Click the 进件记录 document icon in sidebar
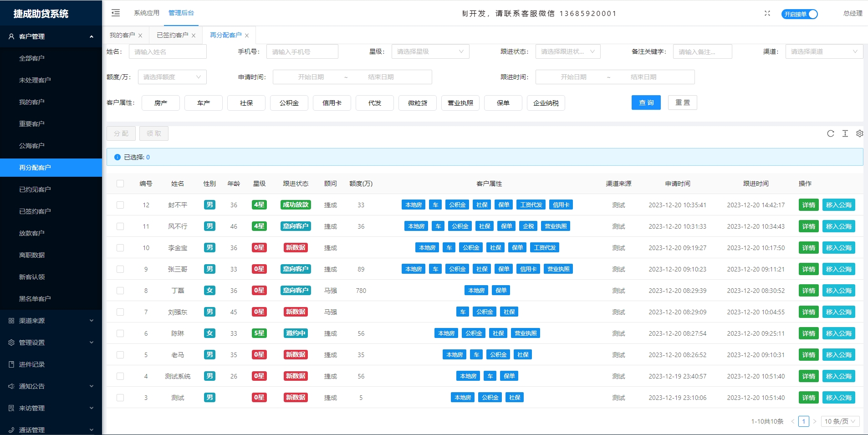The image size is (868, 435). tap(11, 364)
